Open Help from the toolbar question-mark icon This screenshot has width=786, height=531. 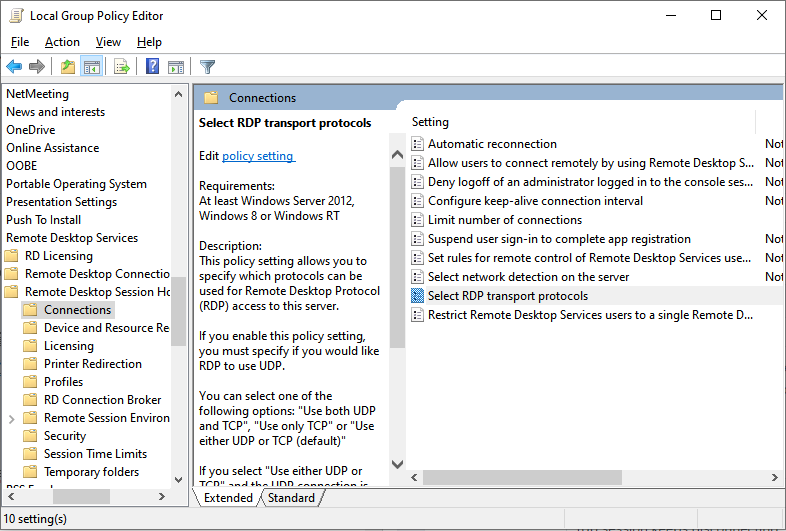pyautogui.click(x=152, y=67)
